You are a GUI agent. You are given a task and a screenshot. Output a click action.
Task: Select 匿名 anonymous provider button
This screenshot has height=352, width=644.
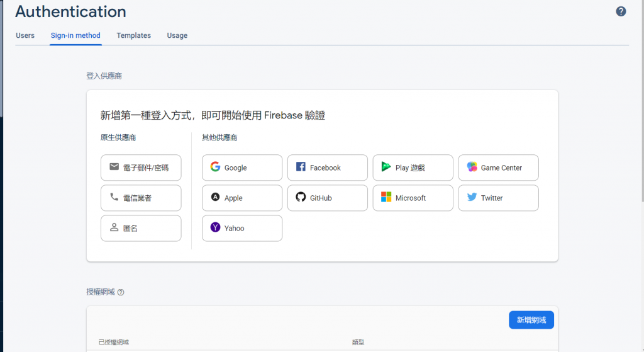pos(141,228)
